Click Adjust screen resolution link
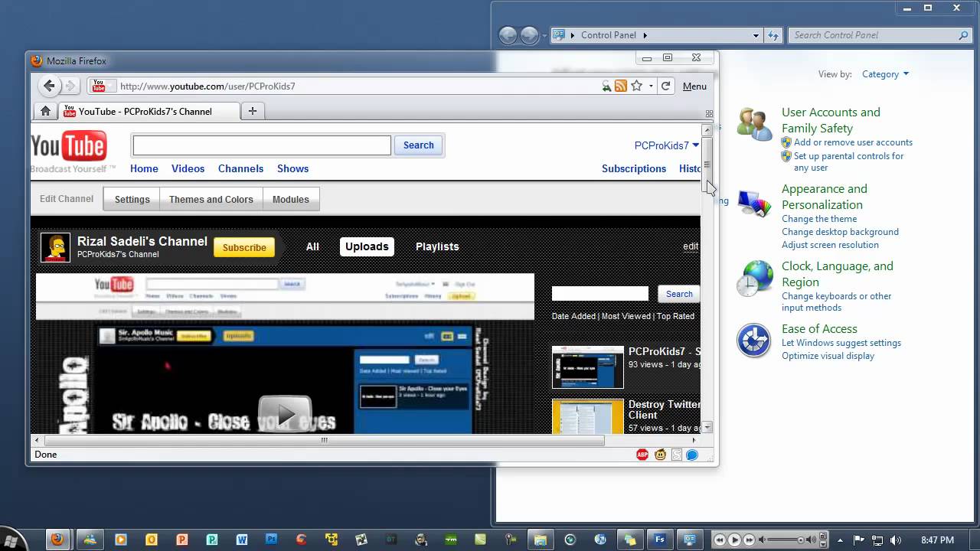 tap(830, 245)
